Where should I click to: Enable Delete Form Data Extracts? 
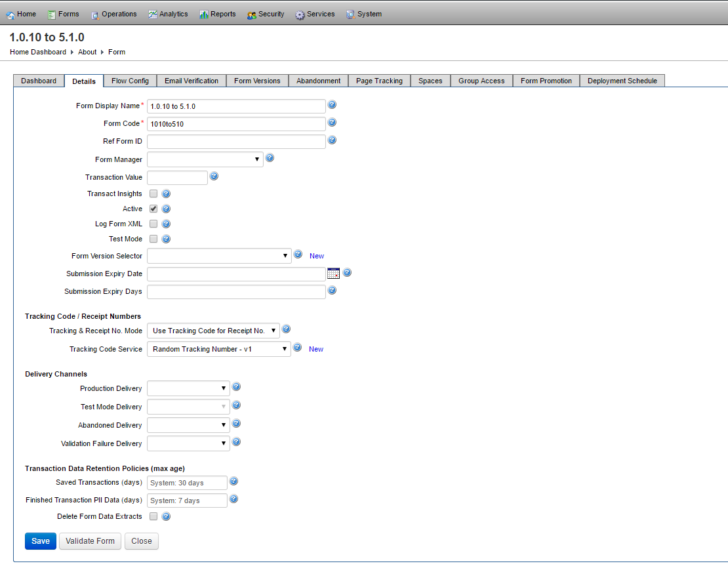tap(152, 516)
